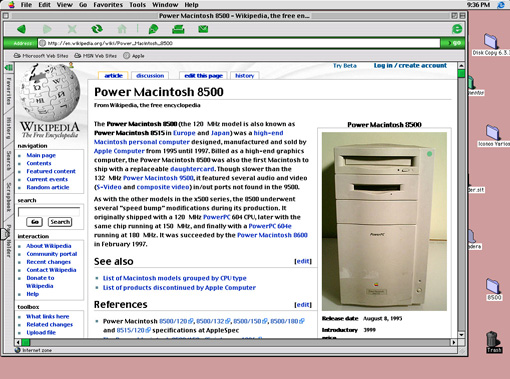510x379 pixels.
Task: Click the vertical scrollbar up arrow
Action: click(x=461, y=66)
